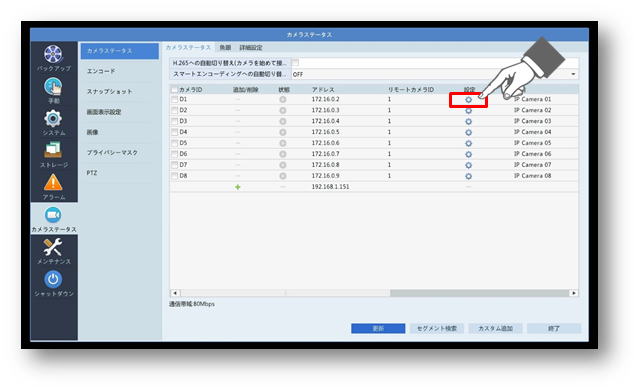Click the アドレス column header
The height and width of the screenshot is (391, 640).
tap(323, 90)
